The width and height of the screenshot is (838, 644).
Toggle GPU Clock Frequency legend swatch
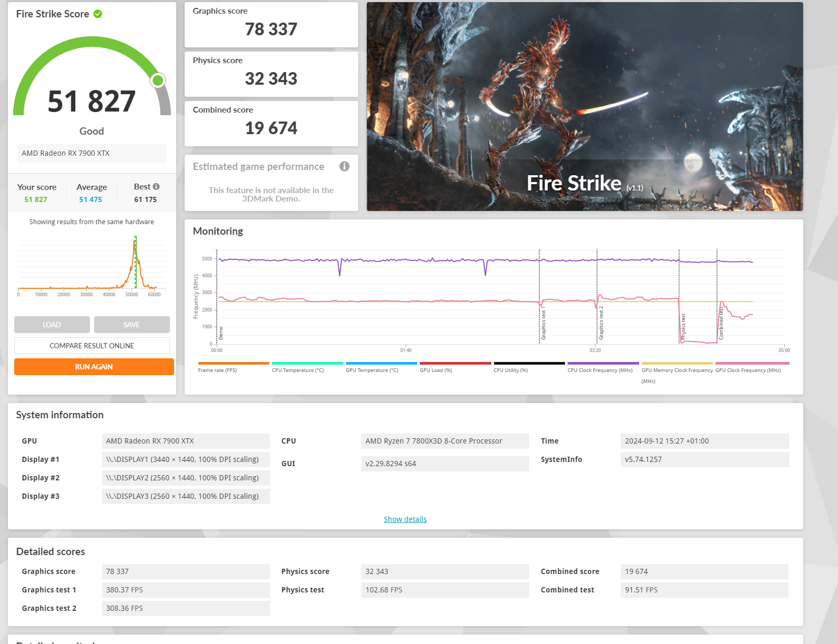[752, 363]
